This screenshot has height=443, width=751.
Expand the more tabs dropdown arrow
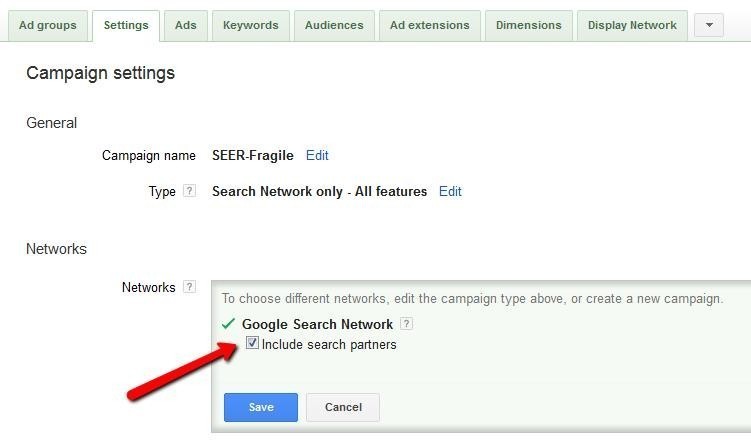[708, 25]
